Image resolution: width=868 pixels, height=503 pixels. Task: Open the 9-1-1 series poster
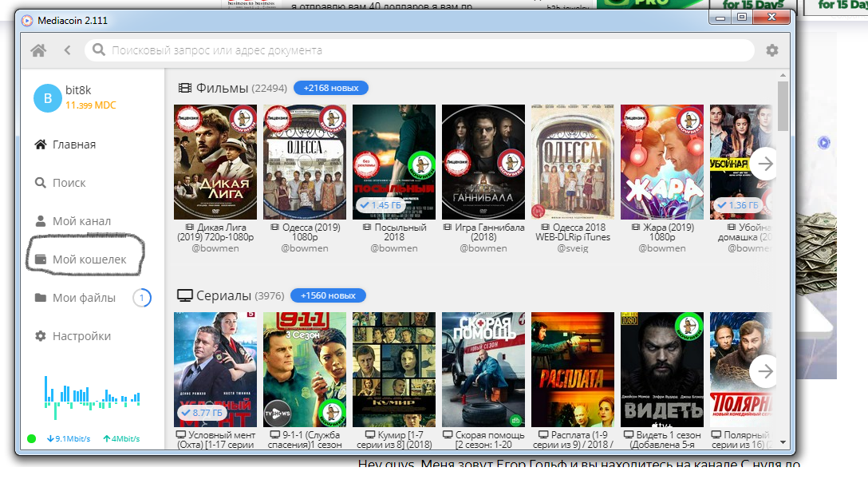click(305, 370)
